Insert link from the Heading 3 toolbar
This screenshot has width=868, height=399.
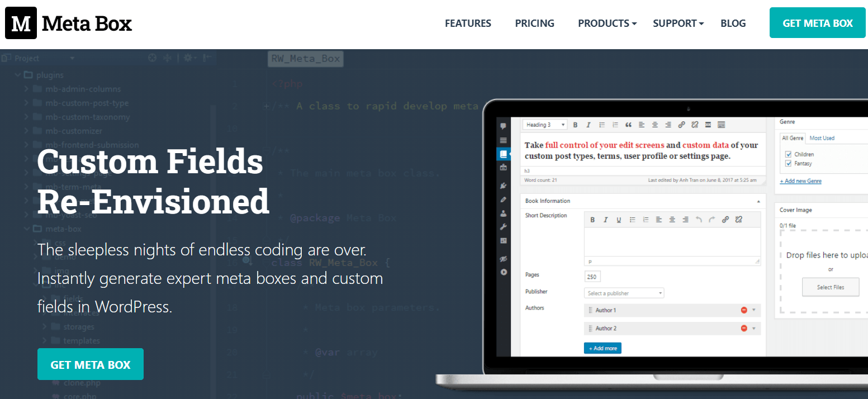click(x=681, y=125)
